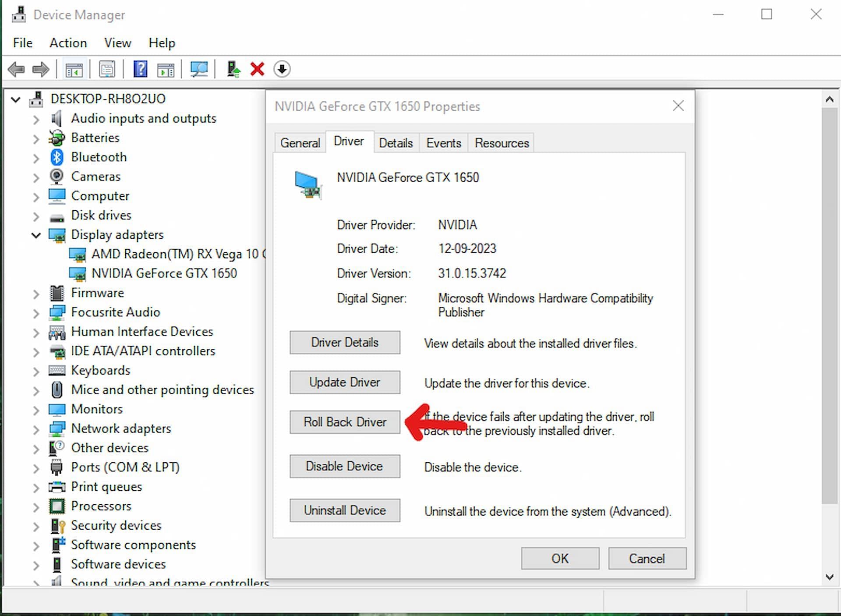Click the blue Help question-mark icon
Viewport: 841px width, 616px height.
click(140, 69)
